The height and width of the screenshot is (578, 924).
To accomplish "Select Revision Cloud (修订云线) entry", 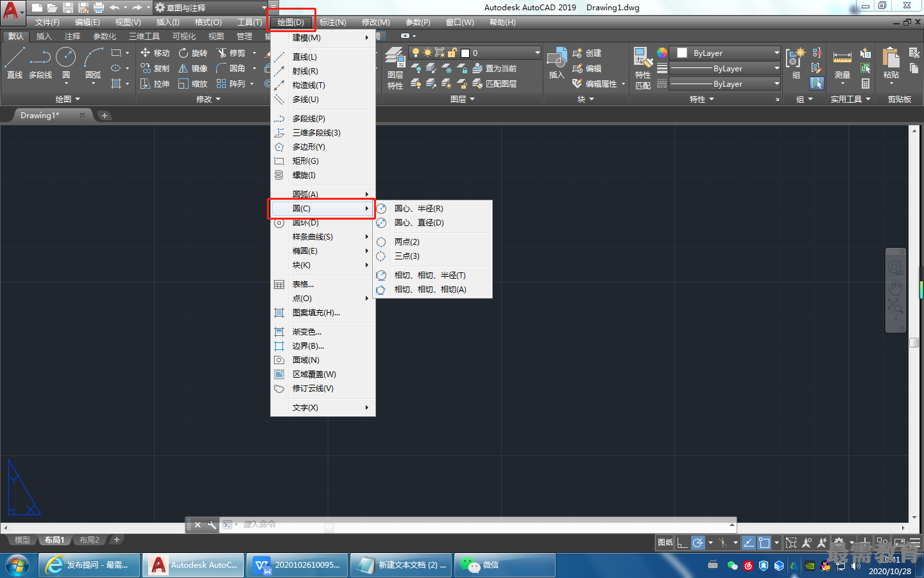I will click(x=323, y=388).
